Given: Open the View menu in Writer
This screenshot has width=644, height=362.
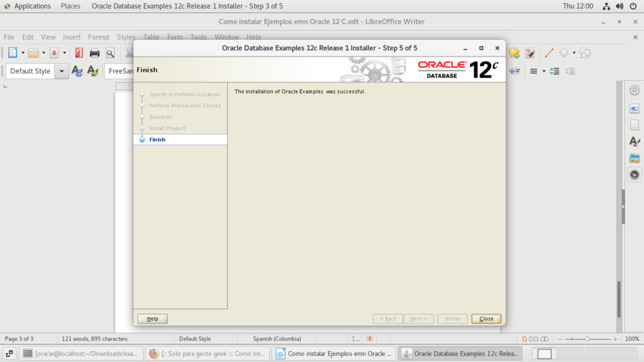Looking at the screenshot, I should click(x=48, y=37).
